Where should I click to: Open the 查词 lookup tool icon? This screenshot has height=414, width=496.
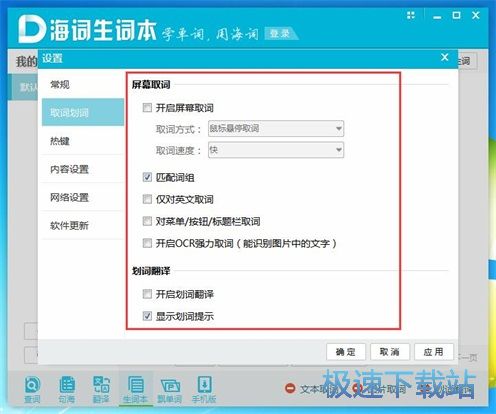click(32, 389)
